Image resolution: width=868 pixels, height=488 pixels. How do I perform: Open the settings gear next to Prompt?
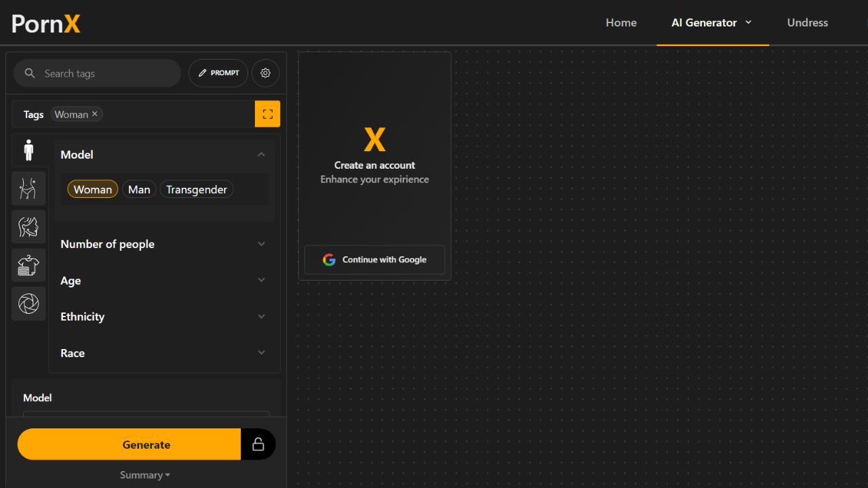(266, 73)
